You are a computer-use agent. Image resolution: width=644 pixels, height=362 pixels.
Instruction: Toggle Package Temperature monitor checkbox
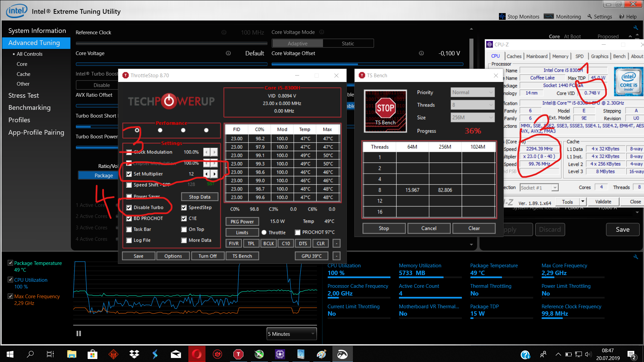click(10, 263)
